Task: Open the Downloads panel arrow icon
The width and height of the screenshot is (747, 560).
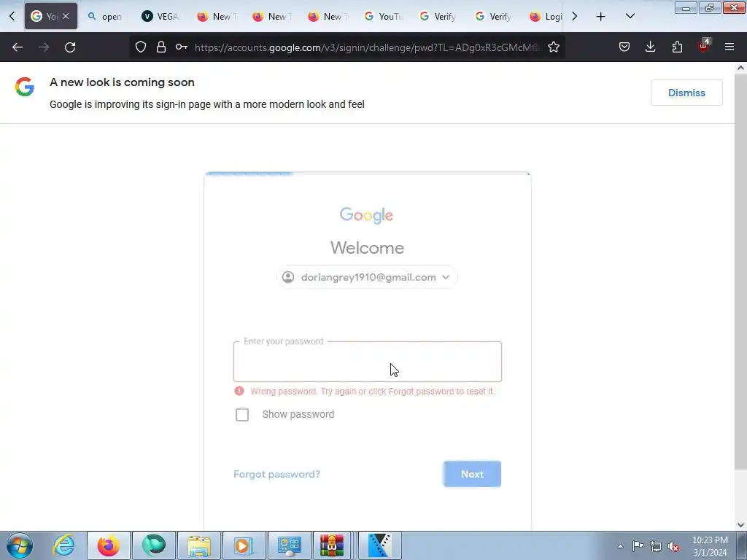Action: pyautogui.click(x=650, y=47)
